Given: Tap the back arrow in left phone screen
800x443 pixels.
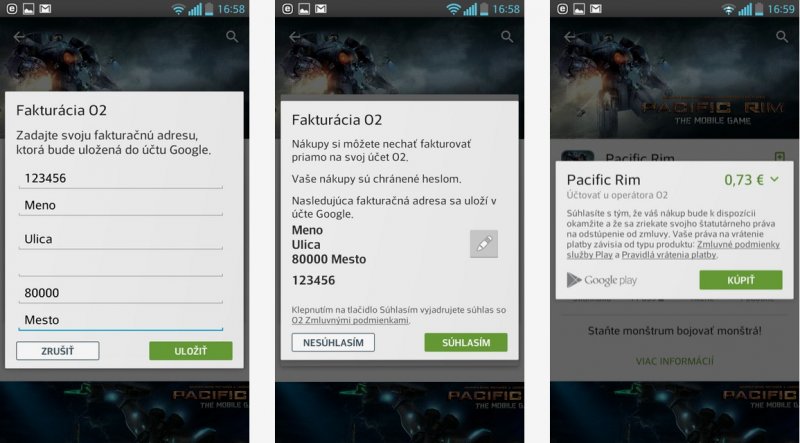Looking at the screenshot, I should click(x=19, y=36).
